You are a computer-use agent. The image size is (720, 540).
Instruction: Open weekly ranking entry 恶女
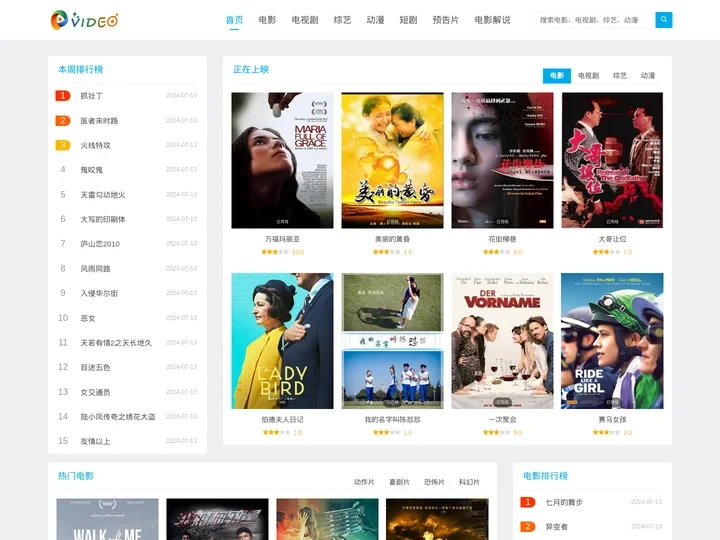[x=88, y=318]
